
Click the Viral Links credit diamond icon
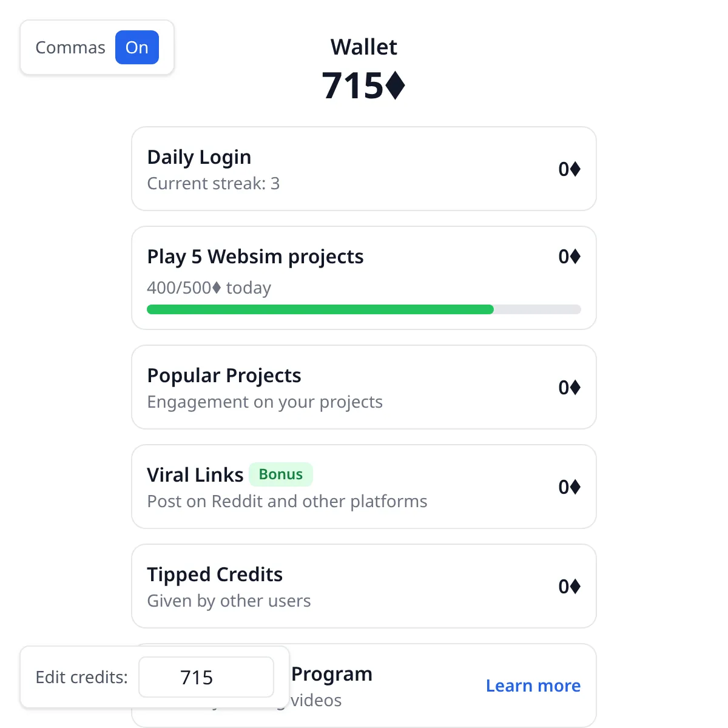pyautogui.click(x=575, y=487)
